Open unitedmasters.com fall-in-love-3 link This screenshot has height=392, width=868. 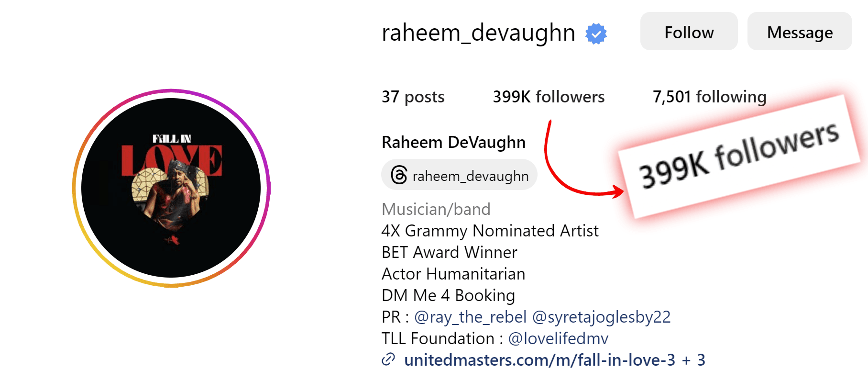(x=539, y=360)
